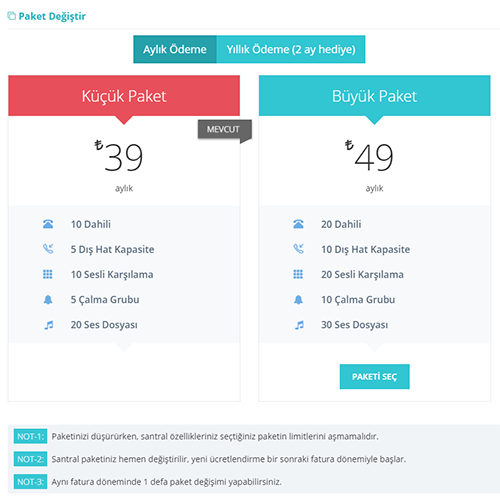Screen dimensions: 500x504
Task: Select the Küçük Paket red header
Action: 124,96
